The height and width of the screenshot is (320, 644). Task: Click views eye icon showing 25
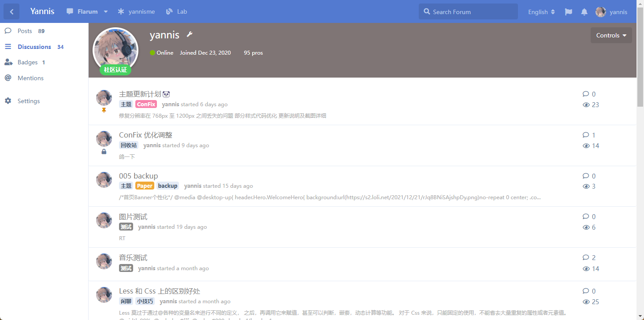click(586, 302)
